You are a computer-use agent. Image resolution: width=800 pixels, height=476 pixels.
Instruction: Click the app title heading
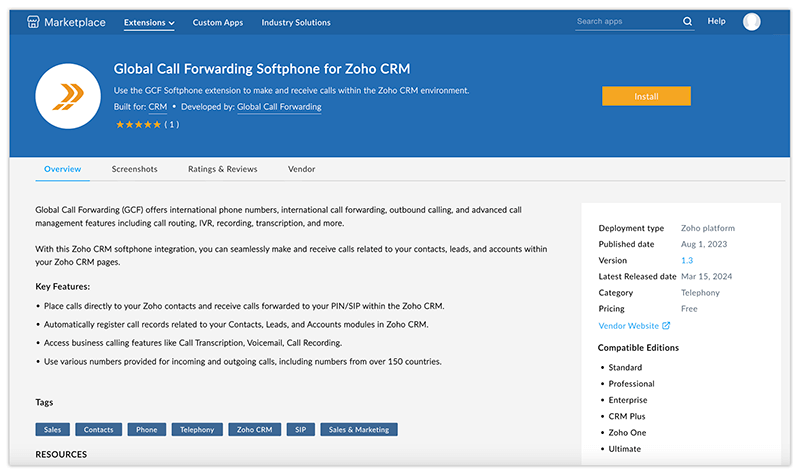pyautogui.click(x=262, y=69)
